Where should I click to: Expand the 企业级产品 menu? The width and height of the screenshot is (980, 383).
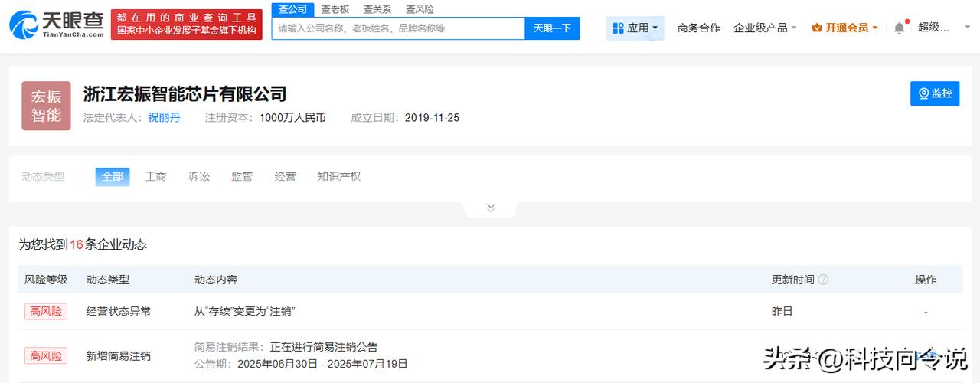(765, 28)
